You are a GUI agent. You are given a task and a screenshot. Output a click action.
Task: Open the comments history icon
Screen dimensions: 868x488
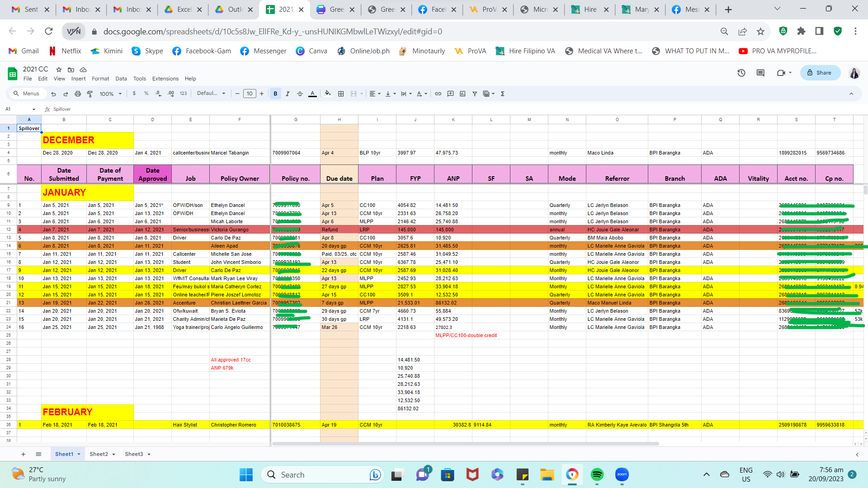(x=760, y=73)
